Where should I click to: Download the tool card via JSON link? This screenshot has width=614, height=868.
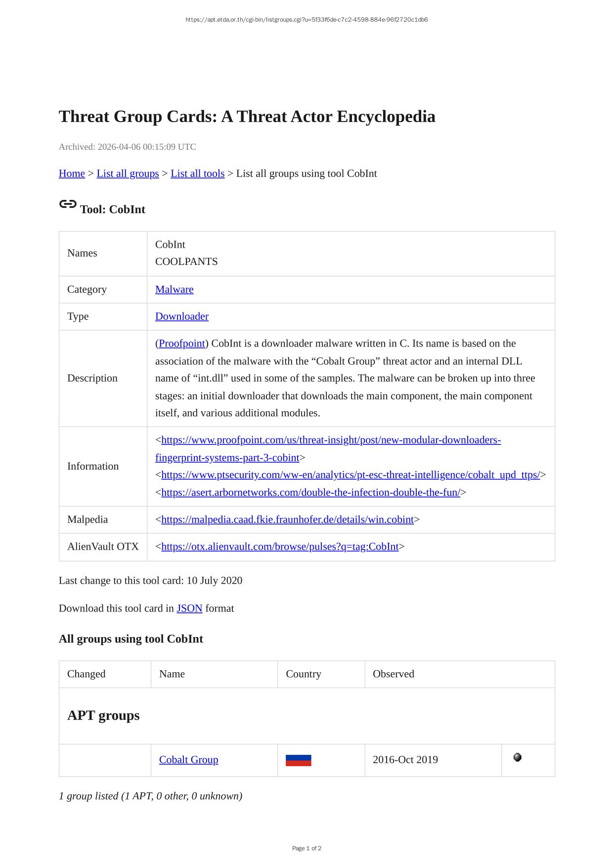[x=189, y=608]
